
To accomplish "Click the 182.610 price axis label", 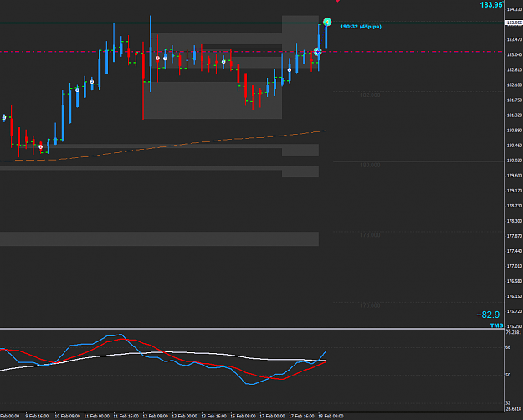I will coord(515,70).
